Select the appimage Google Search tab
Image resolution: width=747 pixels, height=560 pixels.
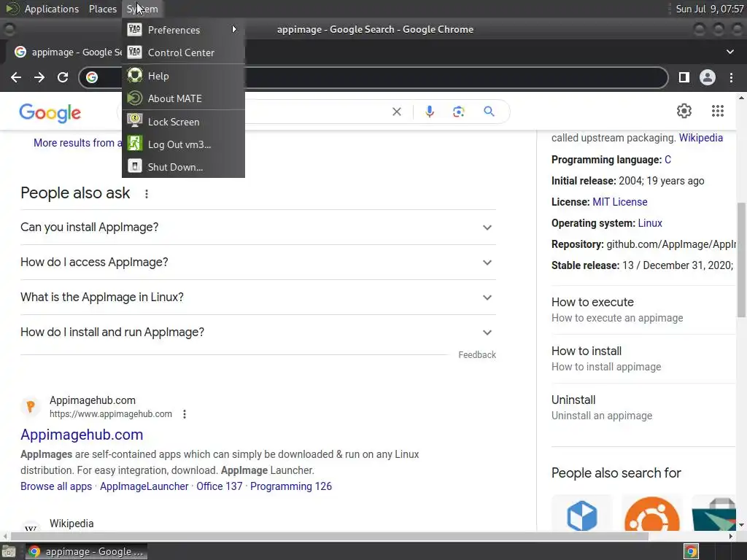[x=66, y=52]
